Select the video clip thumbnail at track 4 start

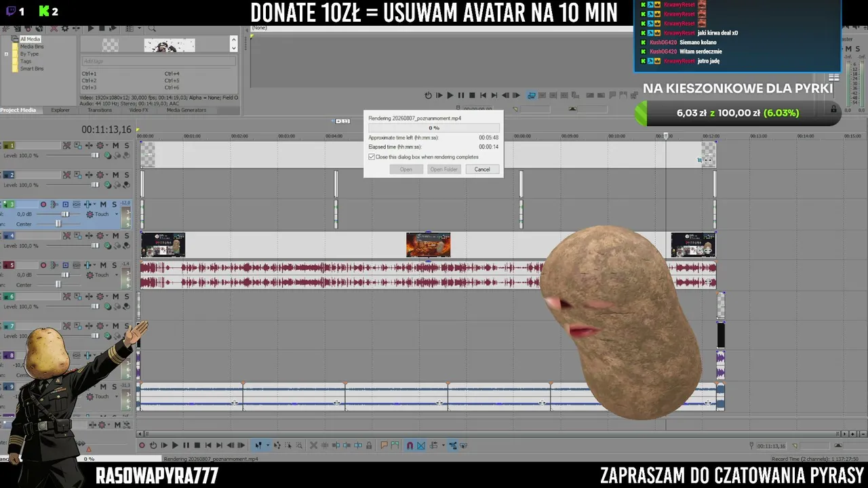click(x=163, y=245)
